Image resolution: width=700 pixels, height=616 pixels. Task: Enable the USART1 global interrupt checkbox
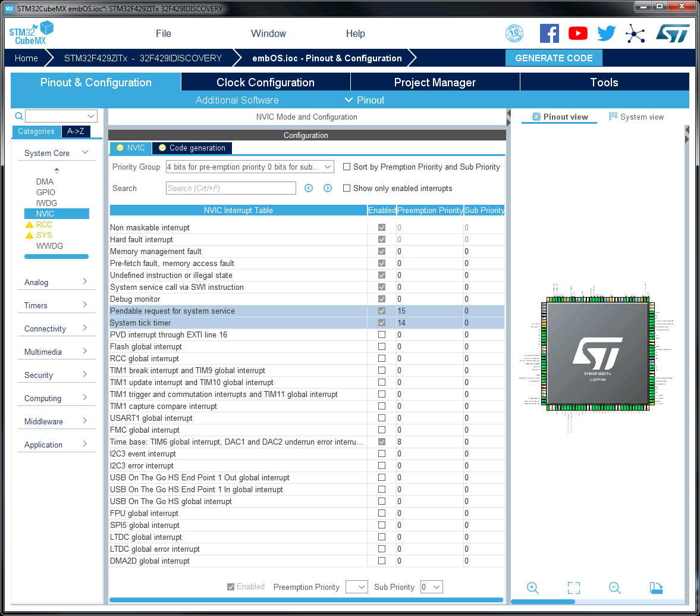(382, 418)
